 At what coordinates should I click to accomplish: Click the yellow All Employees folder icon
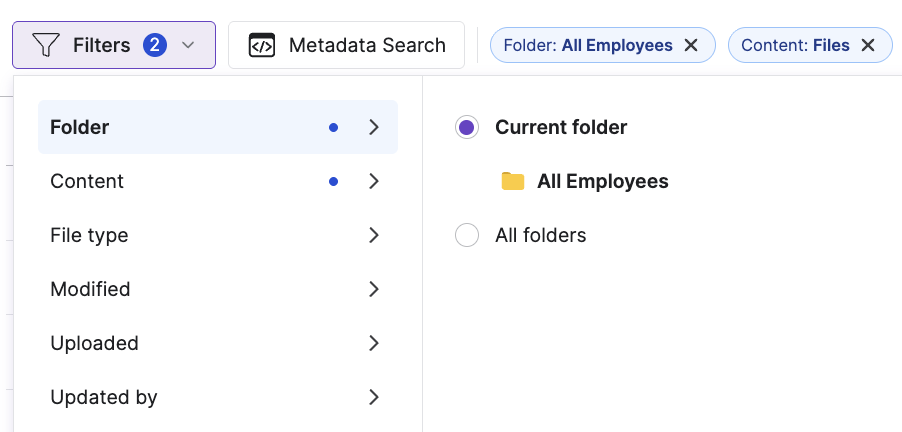pos(513,181)
